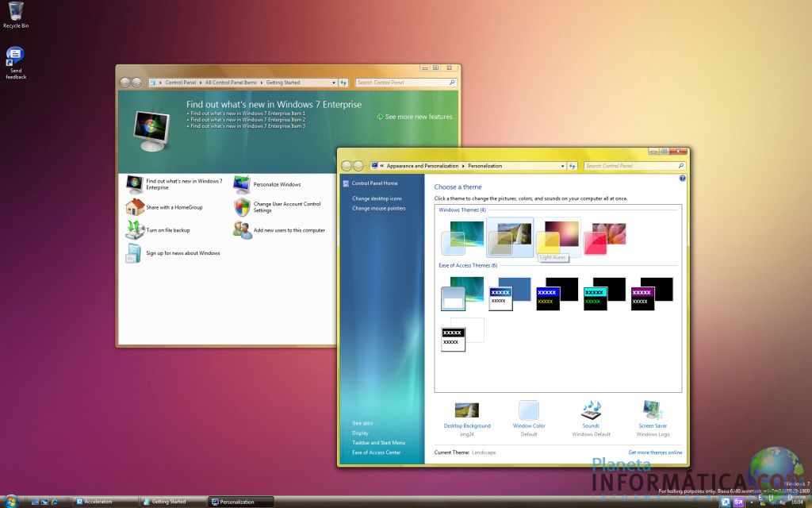
Task: Click the Find out what's new monitor icon
Action: 135,184
